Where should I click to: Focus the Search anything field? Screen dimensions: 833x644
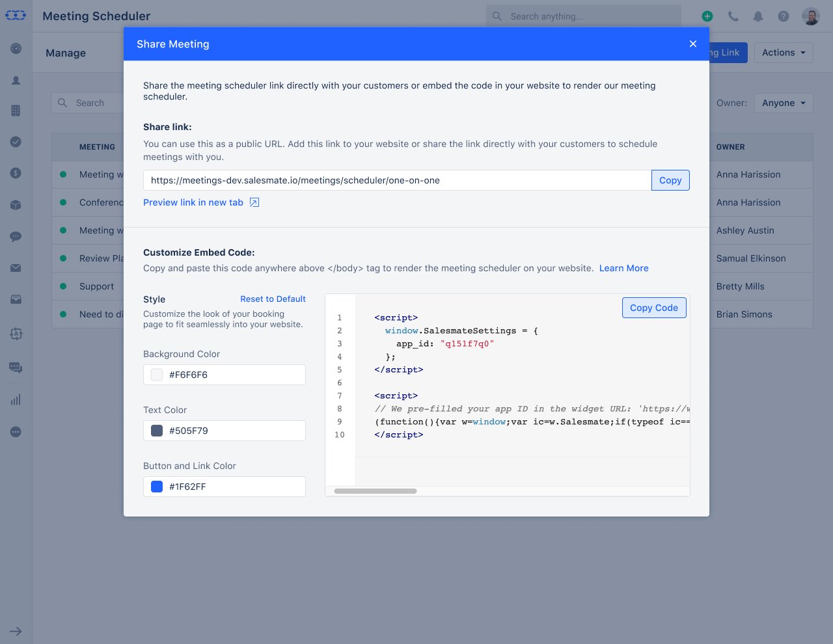(584, 16)
